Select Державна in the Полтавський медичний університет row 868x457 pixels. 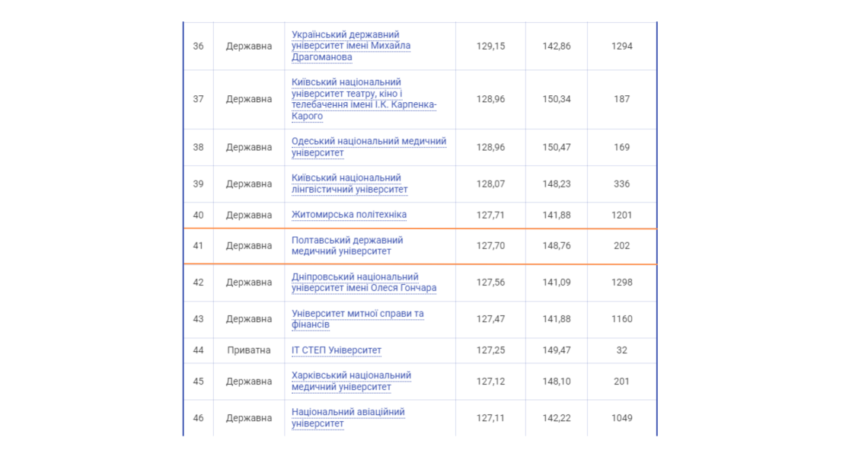(x=248, y=245)
